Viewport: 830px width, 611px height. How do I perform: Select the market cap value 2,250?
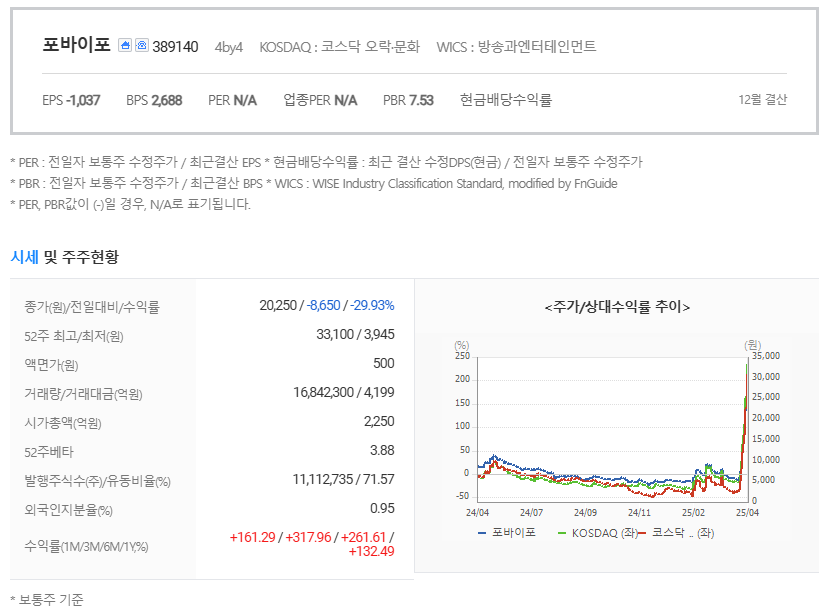[379, 421]
